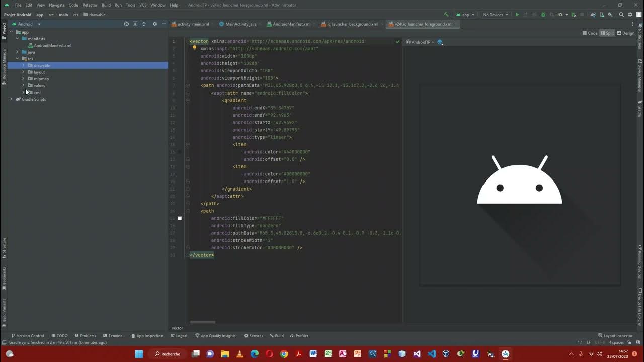Open Word from the Windows taskbar
The width and height of the screenshot is (644, 362).
point(313,354)
